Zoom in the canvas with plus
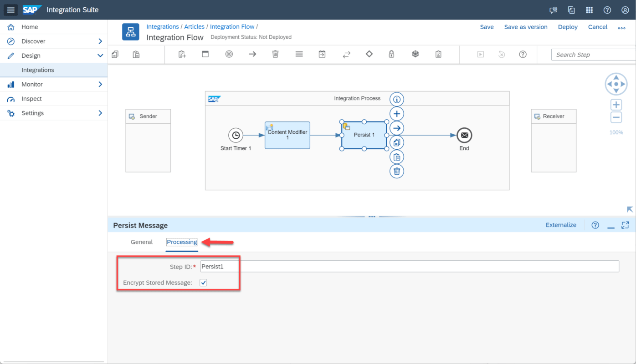The width and height of the screenshot is (636, 364). [616, 105]
